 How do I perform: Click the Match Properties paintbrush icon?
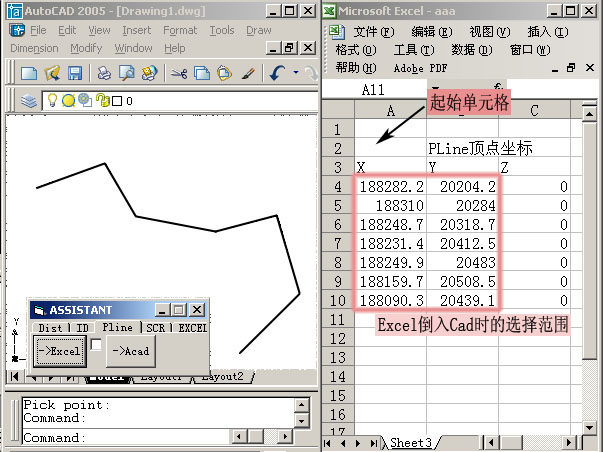(248, 73)
